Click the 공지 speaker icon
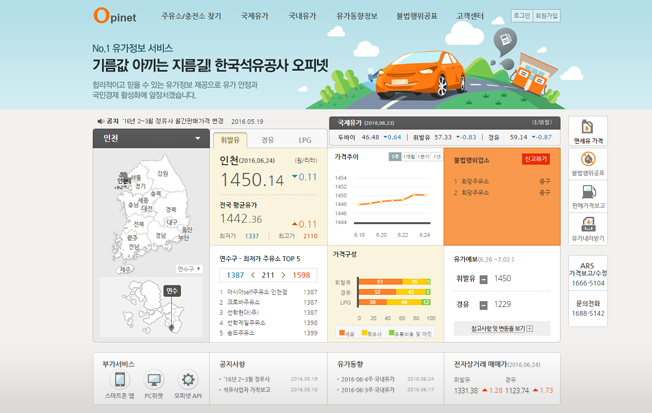Image resolution: width=652 pixels, height=413 pixels. pyautogui.click(x=100, y=121)
